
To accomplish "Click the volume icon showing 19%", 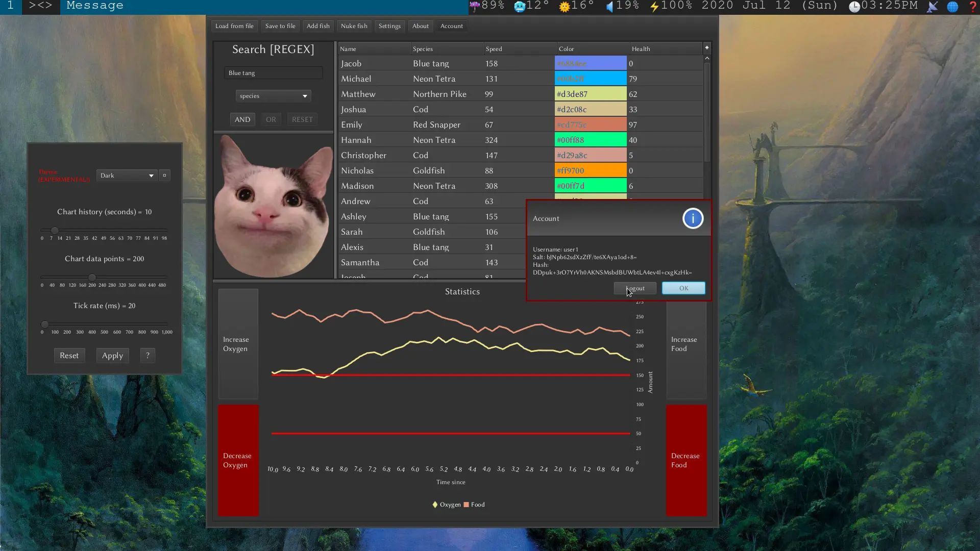I will click(610, 6).
